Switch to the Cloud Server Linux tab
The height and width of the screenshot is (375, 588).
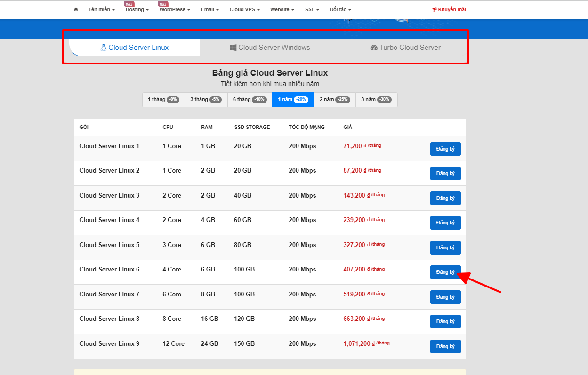click(x=134, y=48)
